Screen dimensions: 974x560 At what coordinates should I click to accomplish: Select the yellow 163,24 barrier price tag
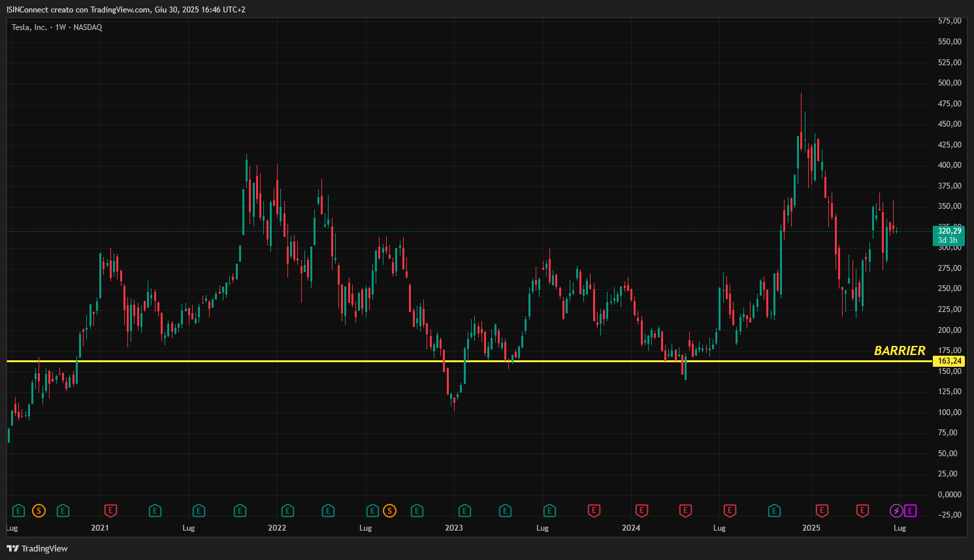(949, 361)
